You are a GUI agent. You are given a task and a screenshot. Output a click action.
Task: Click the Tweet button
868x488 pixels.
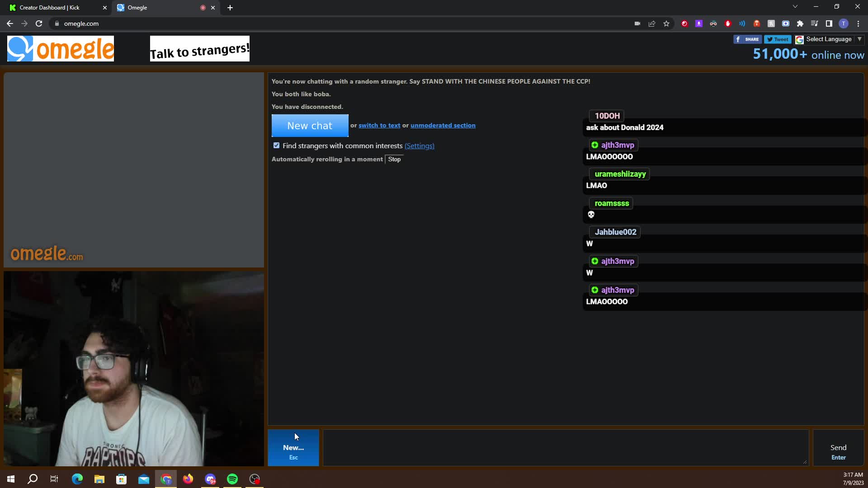(x=778, y=39)
